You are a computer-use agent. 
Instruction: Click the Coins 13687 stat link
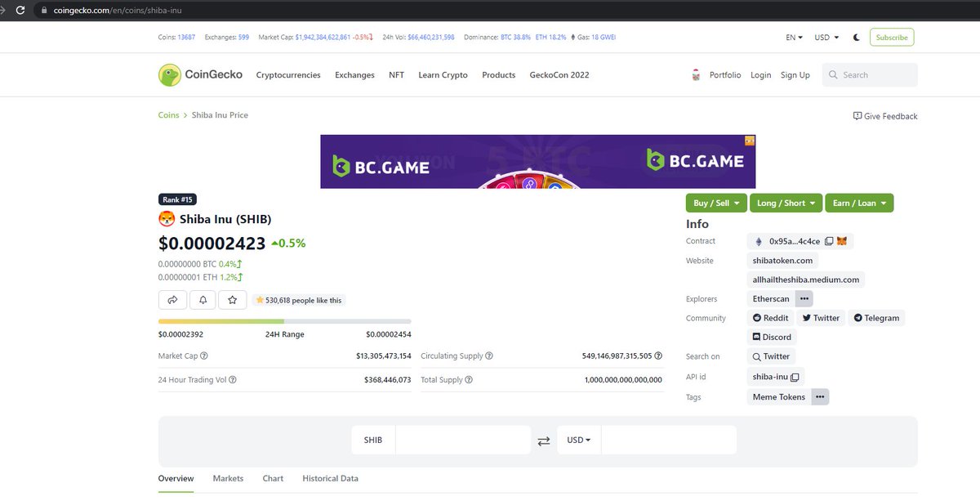(x=176, y=38)
